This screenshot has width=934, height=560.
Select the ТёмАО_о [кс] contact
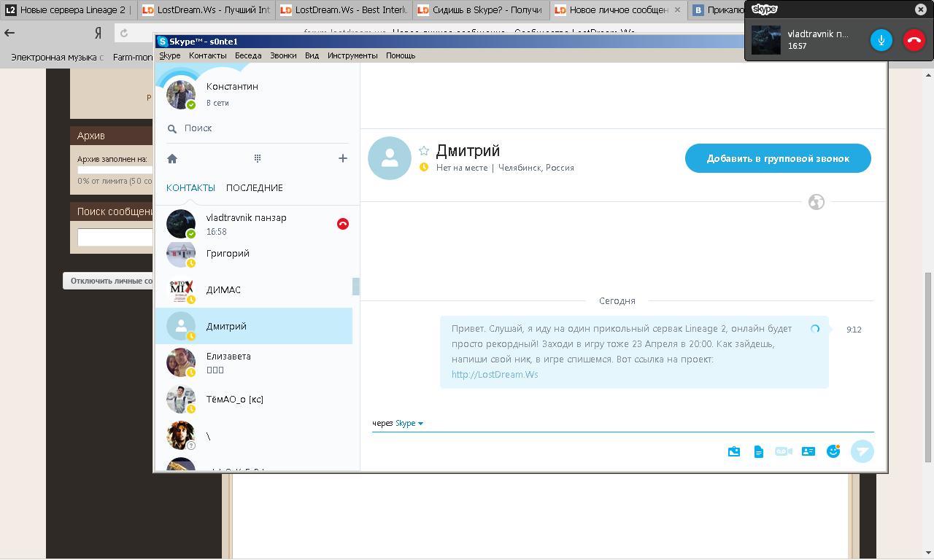254,399
